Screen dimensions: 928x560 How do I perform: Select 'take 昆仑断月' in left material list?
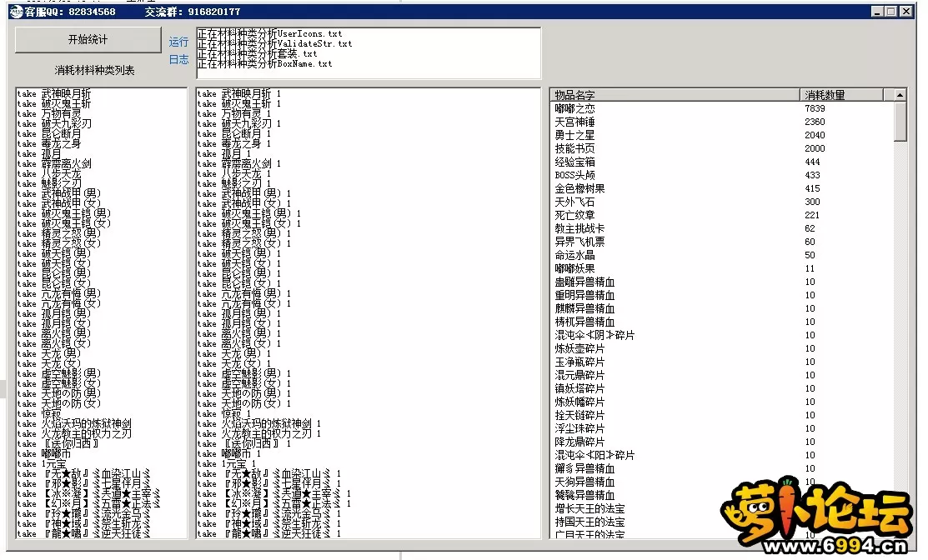(49, 133)
